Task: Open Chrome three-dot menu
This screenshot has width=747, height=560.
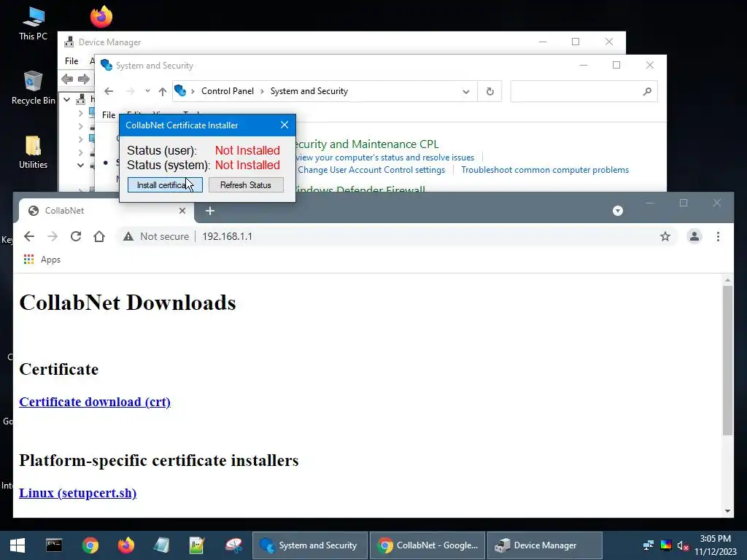Action: [718, 236]
